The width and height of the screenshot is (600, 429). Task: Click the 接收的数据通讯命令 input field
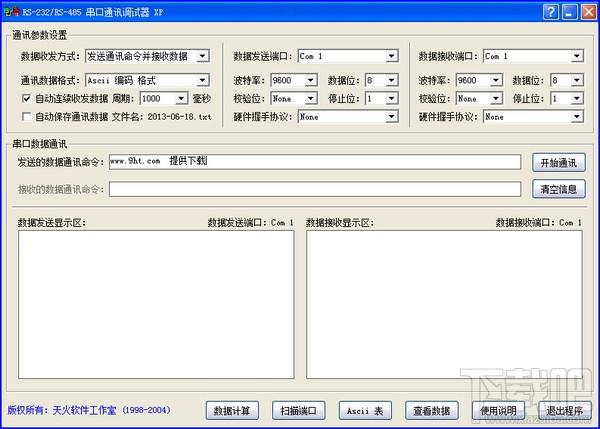tap(315, 189)
